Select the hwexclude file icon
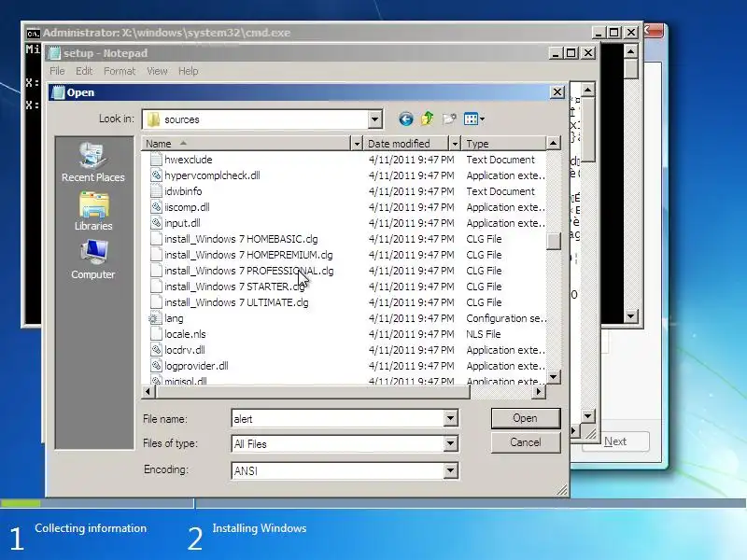747x560 pixels. (156, 160)
